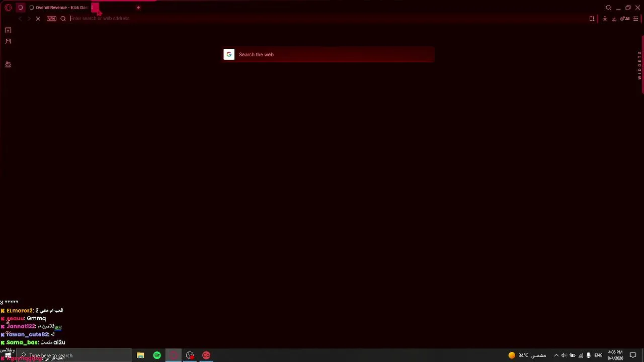Viewport: 644px width, 362px height.
Task: Open the tab islands workspace button
Action: pos(20,8)
